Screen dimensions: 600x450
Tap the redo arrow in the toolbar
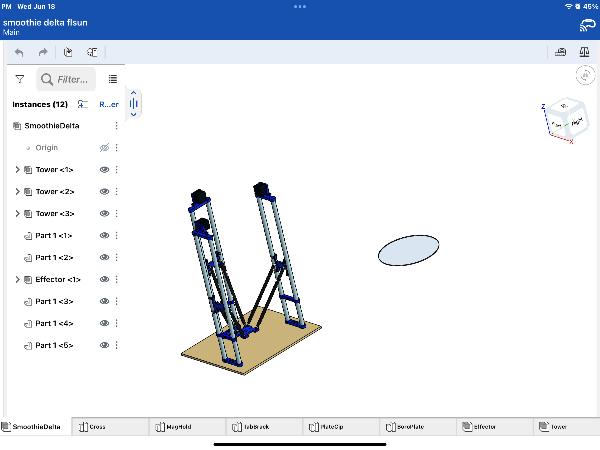point(43,53)
